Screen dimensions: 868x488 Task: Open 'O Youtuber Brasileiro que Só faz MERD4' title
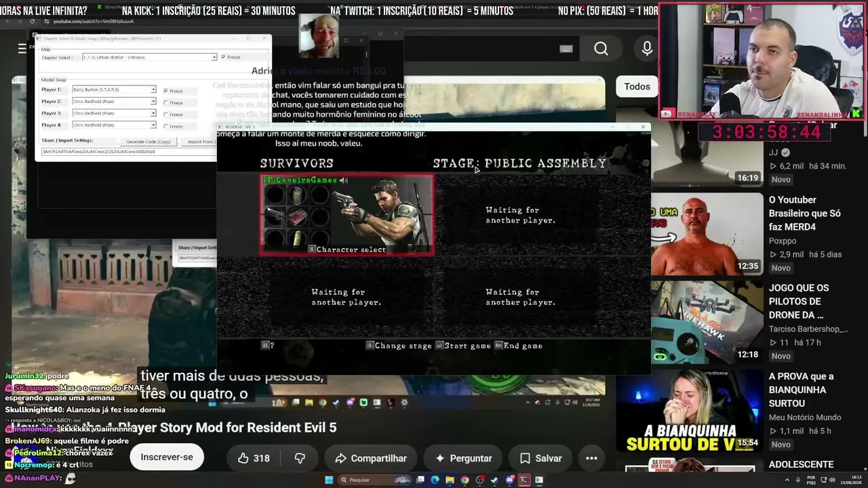[804, 213]
